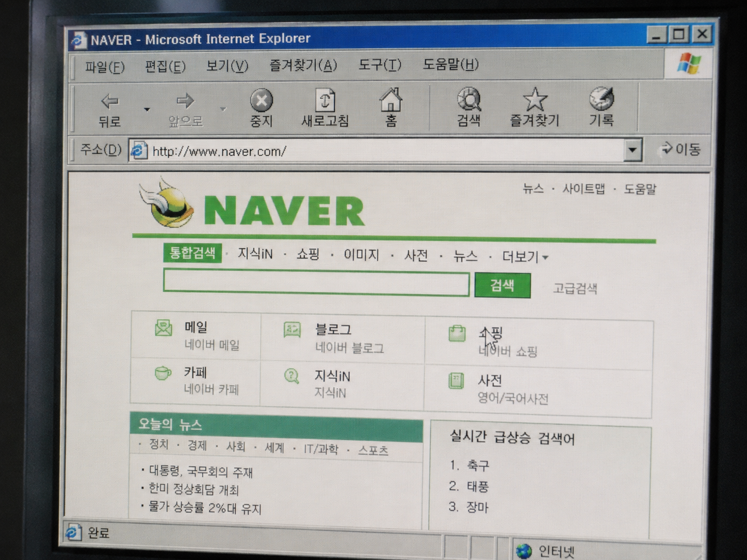Switch to the 뉴스 search tab

(x=465, y=256)
